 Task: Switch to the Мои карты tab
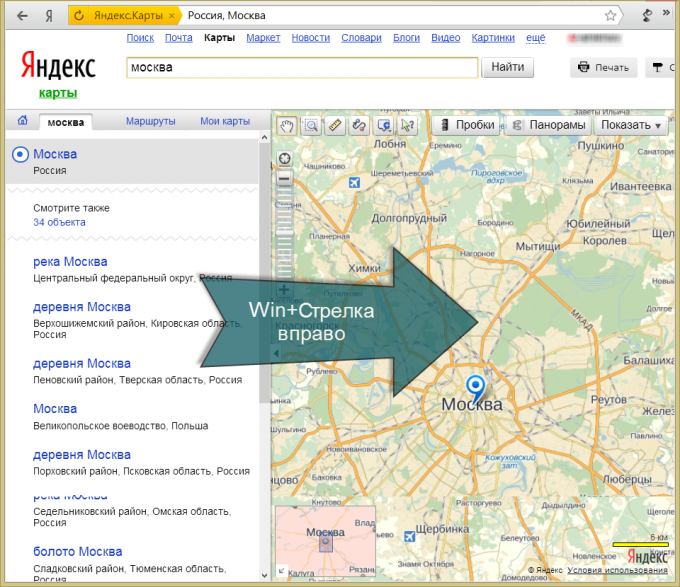225,121
